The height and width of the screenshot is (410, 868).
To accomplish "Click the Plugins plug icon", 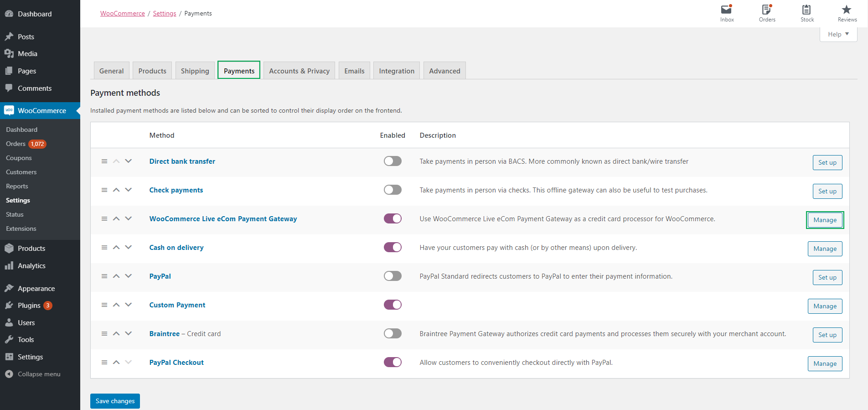I will point(9,305).
